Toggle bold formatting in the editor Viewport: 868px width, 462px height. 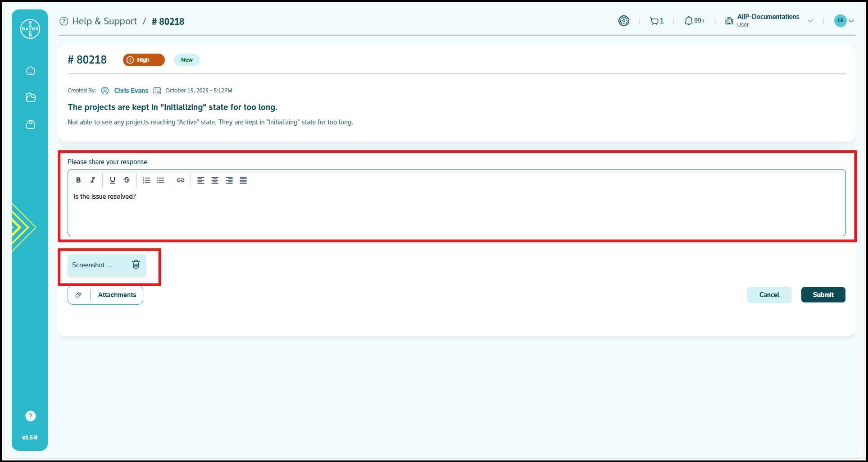point(78,180)
